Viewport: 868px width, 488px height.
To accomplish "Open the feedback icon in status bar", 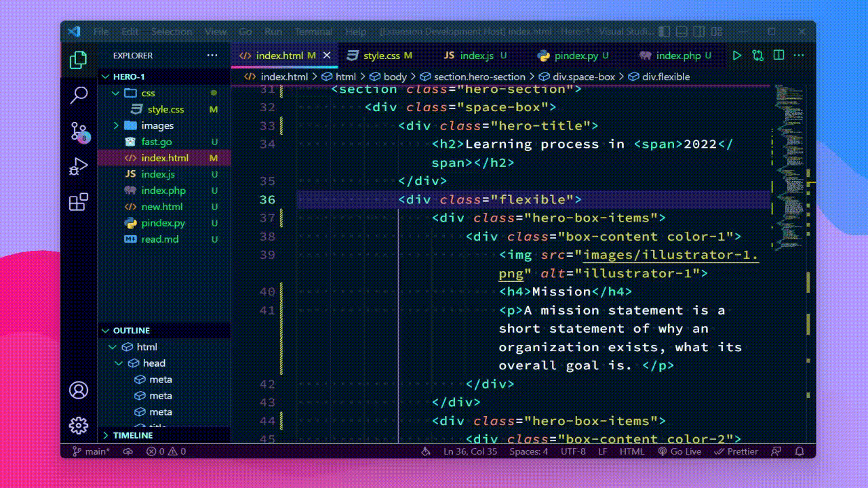I will pyautogui.click(x=777, y=451).
